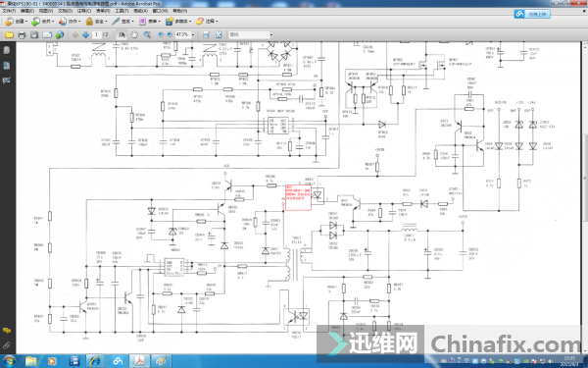Go to next page with down arrow

click(x=85, y=35)
